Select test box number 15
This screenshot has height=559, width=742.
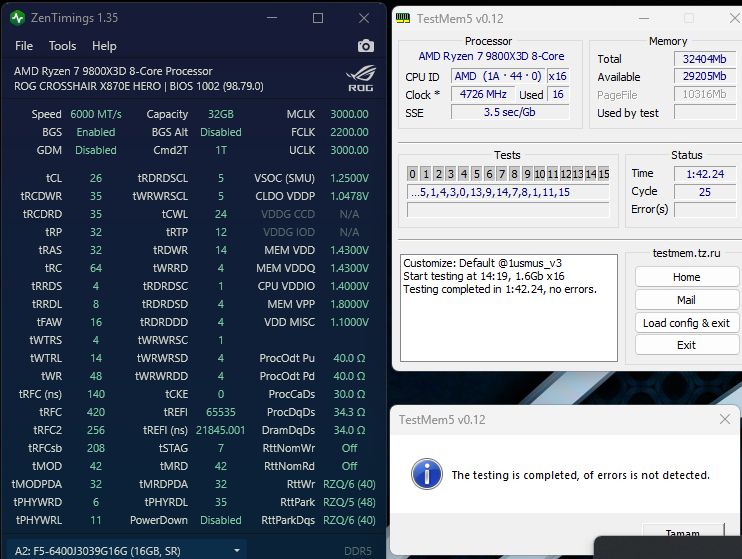coord(603,174)
